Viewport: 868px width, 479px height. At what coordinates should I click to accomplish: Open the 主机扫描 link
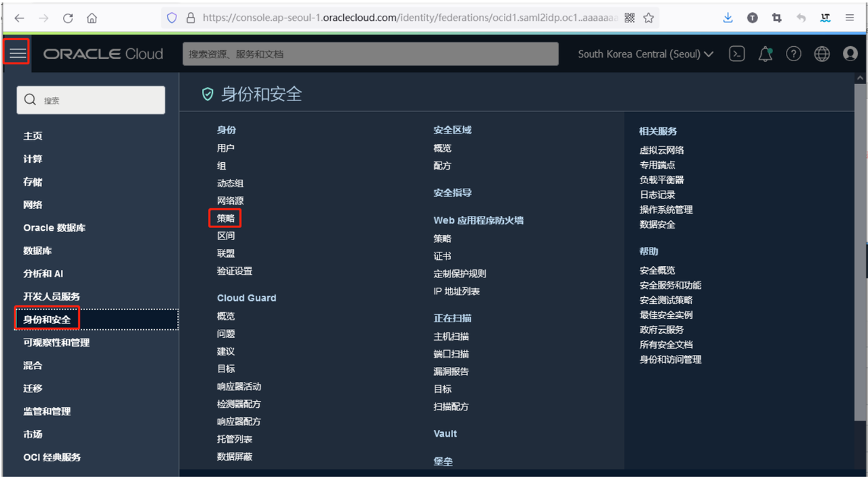coord(451,337)
